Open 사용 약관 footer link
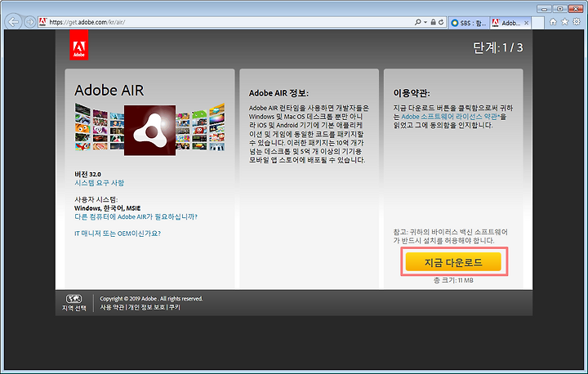Screen dimensions: 588x374 point(112,307)
